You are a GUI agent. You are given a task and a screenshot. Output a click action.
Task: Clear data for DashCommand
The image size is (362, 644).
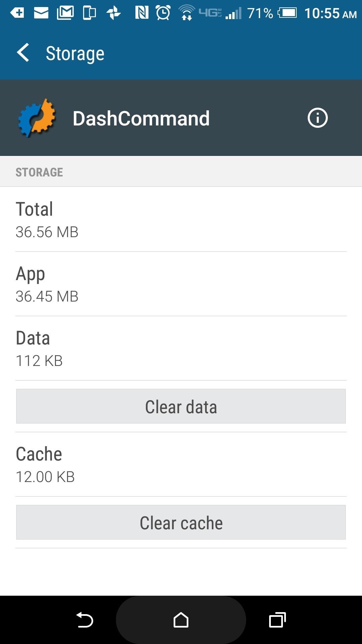(x=181, y=406)
